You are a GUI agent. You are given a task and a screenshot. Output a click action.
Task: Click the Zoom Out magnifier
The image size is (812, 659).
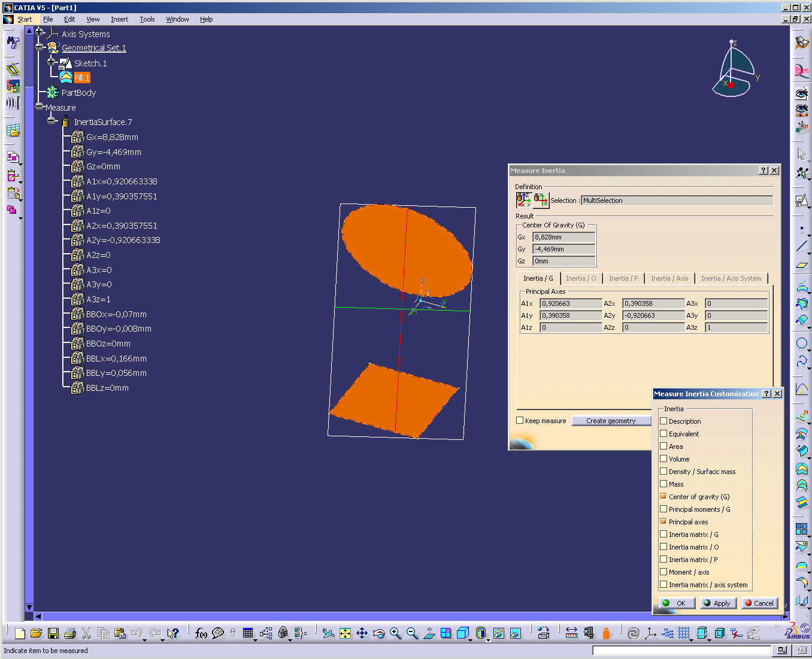pos(412,633)
